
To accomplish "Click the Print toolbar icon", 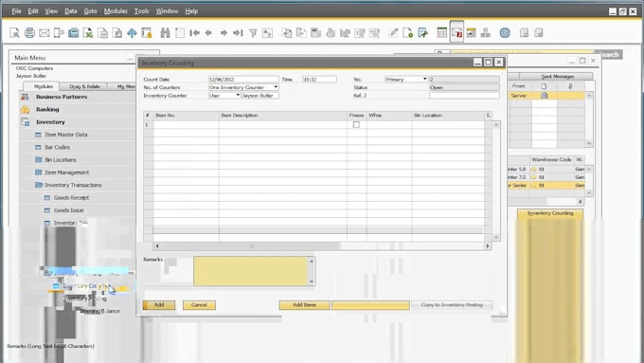I will (29, 33).
